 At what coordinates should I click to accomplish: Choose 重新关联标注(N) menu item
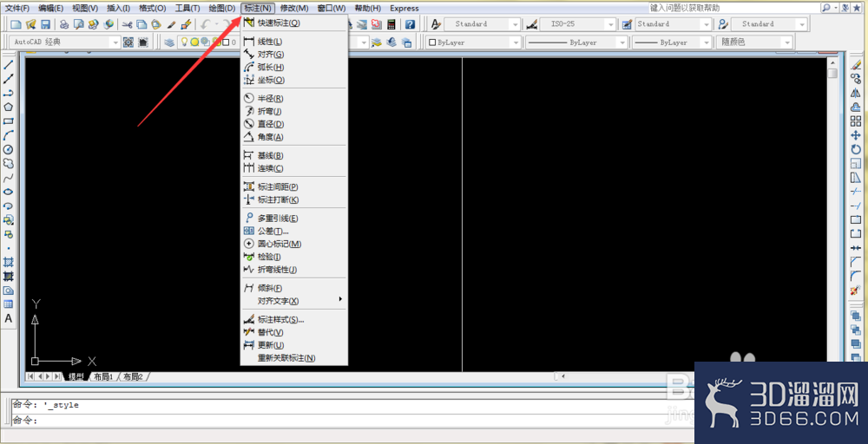pos(294,358)
